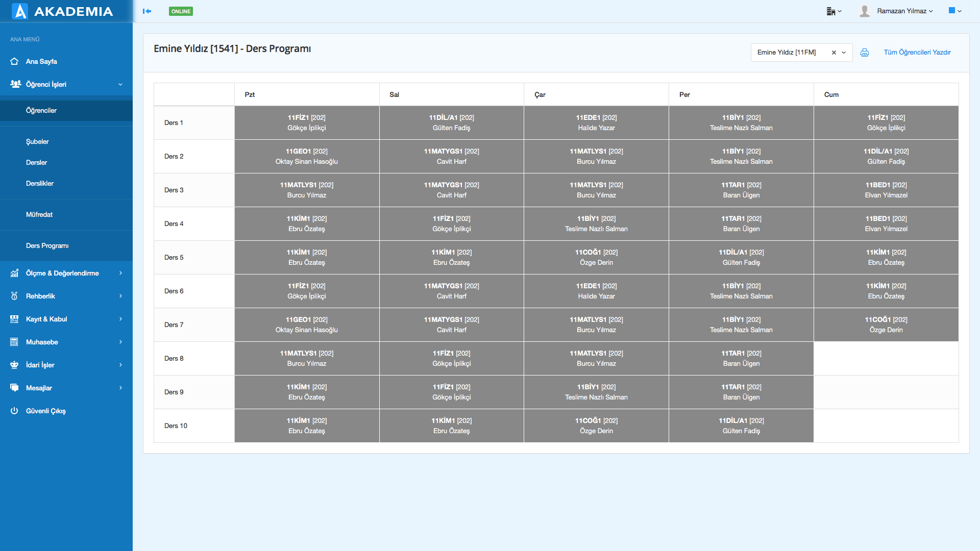The image size is (980, 551).
Task: Click the Güvenli Çıkış power icon
Action: (x=14, y=411)
